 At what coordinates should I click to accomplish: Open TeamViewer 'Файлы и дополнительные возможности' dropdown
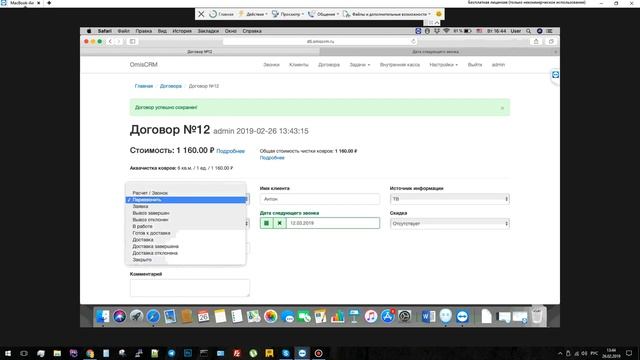387,14
